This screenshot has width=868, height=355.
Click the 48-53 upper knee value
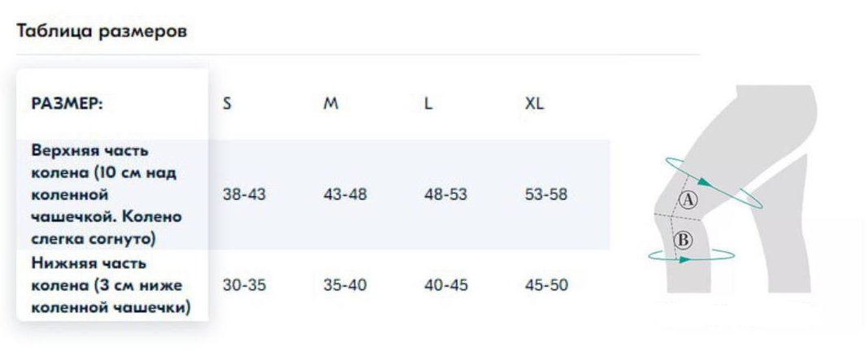tap(445, 195)
